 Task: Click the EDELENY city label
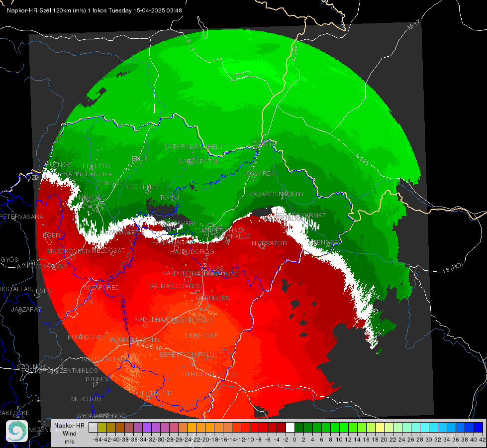click(97, 166)
